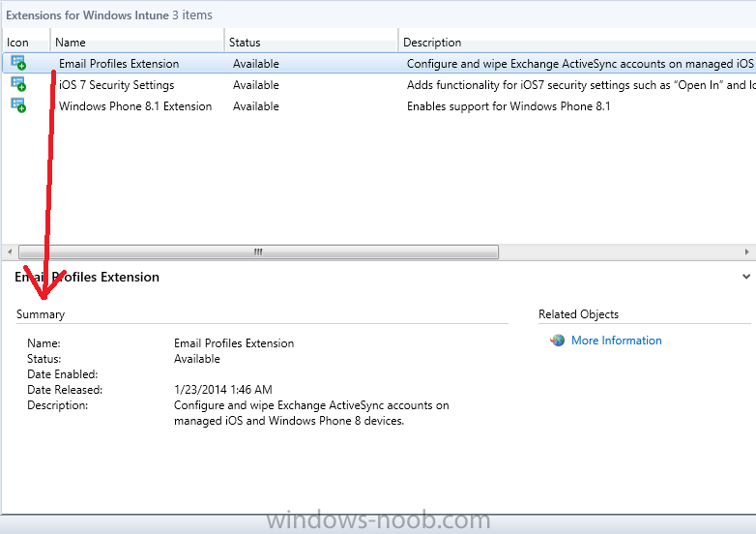756x534 pixels.
Task: Click the horizontal scrollbar left arrow
Action: 10,252
